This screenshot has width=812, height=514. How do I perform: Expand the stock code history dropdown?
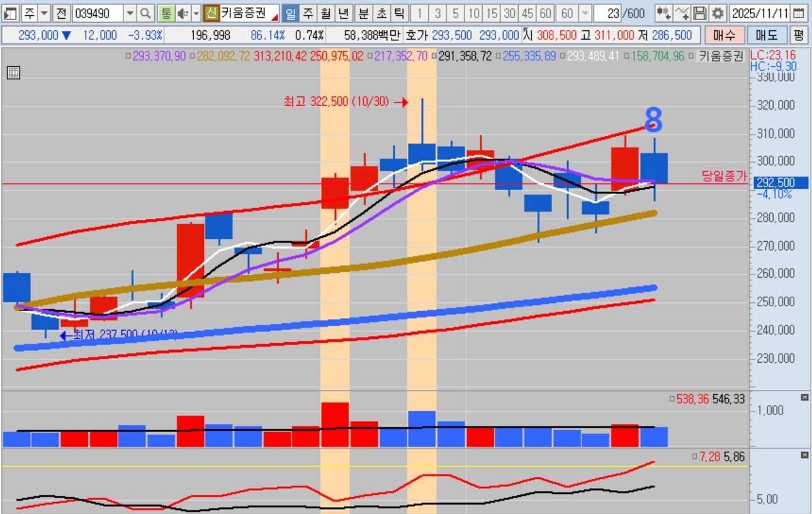[x=130, y=13]
